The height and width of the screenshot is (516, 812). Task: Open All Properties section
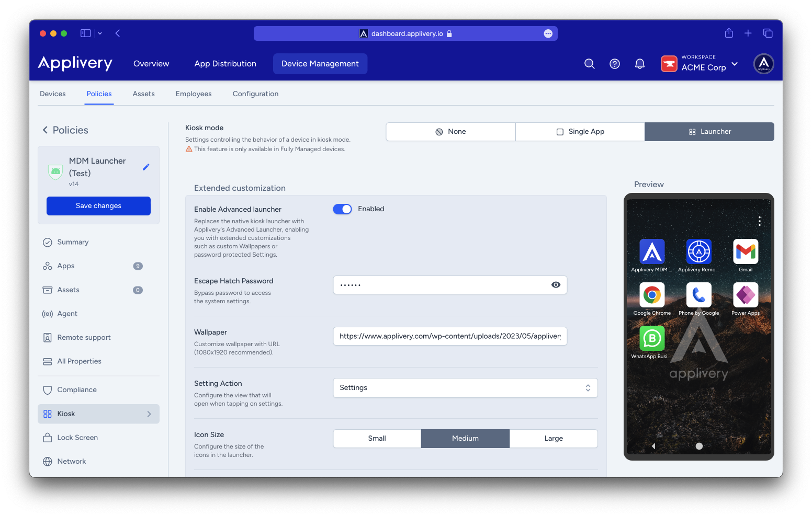click(x=98, y=361)
